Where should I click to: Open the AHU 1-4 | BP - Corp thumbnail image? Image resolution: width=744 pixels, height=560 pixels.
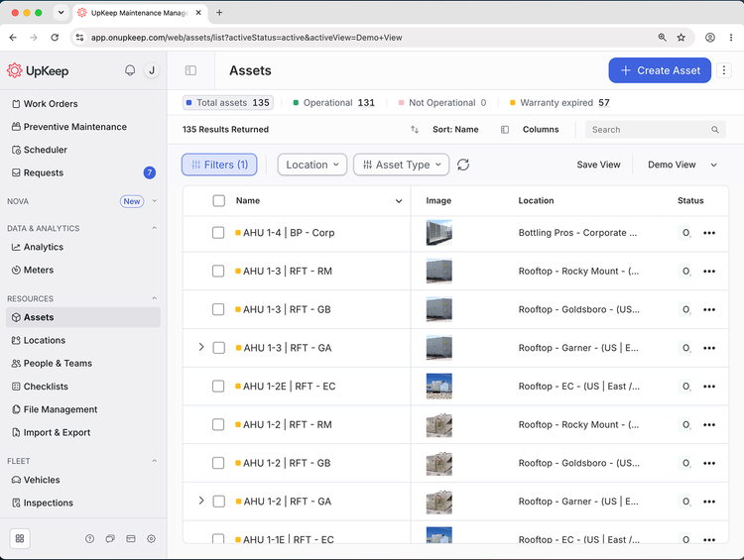438,232
